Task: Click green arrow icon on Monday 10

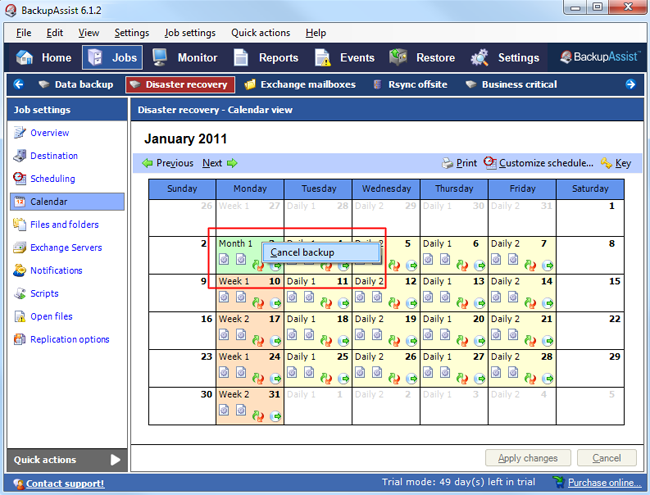Action: pos(275,303)
